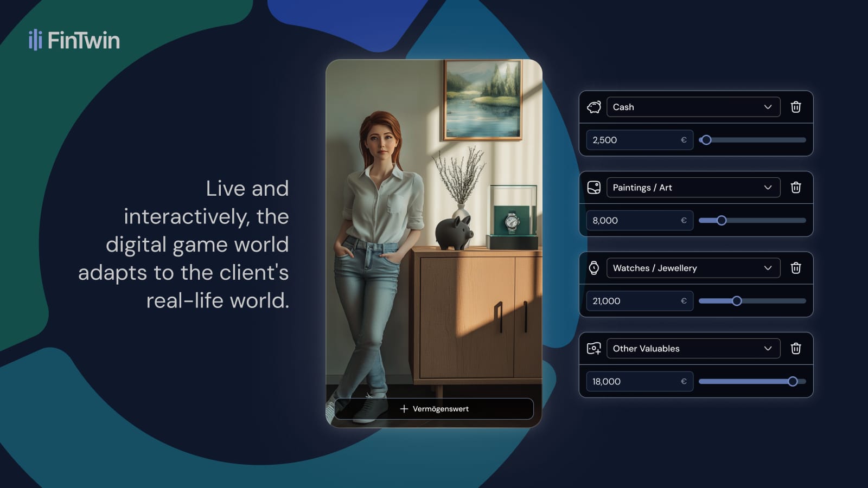
Task: Click the plus icon on Vermögenswert button
Action: (404, 409)
